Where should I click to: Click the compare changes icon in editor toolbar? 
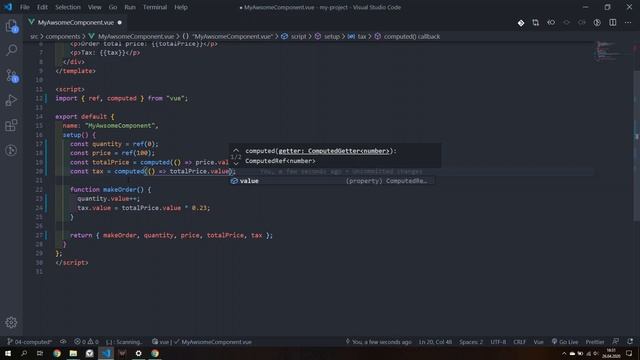tap(536, 23)
